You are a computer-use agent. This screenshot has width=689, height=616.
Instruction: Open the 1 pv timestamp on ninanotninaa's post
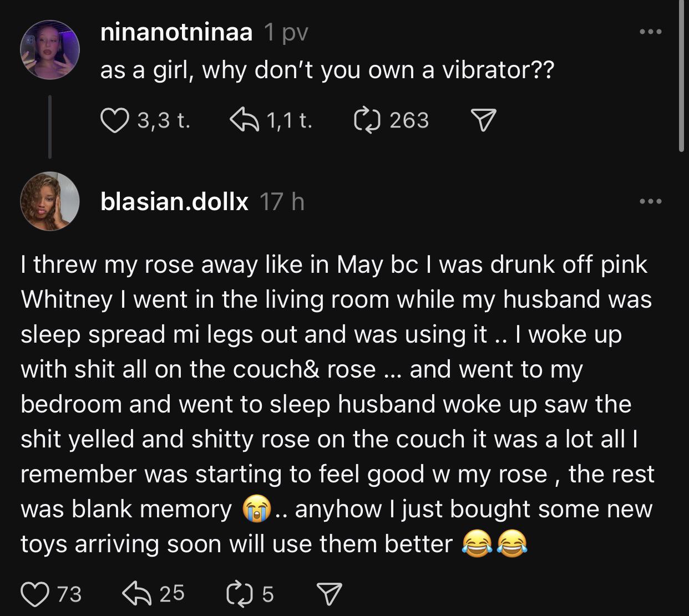click(286, 33)
